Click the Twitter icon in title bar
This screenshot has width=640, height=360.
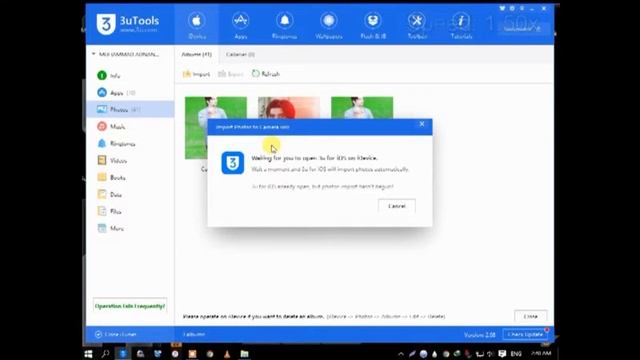502,8
